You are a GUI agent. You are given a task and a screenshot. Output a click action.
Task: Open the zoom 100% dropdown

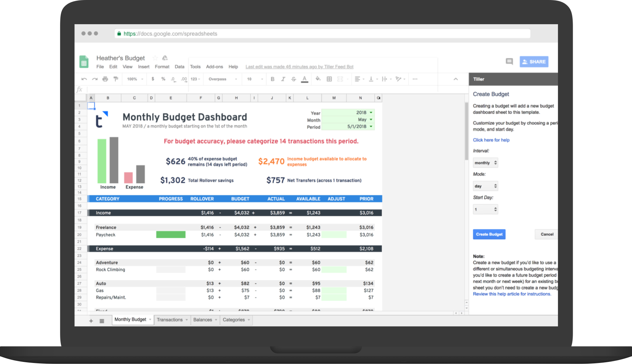[x=135, y=79]
